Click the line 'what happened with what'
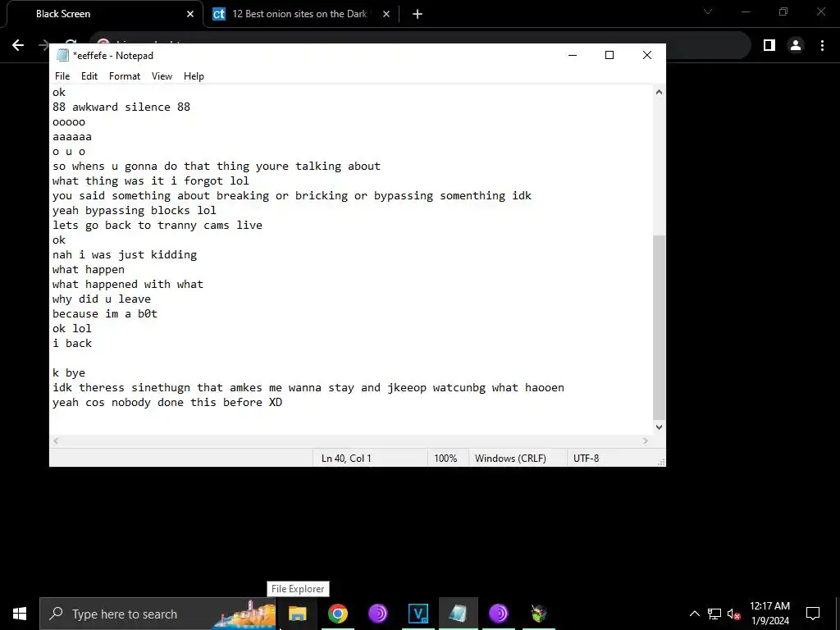 tap(127, 284)
